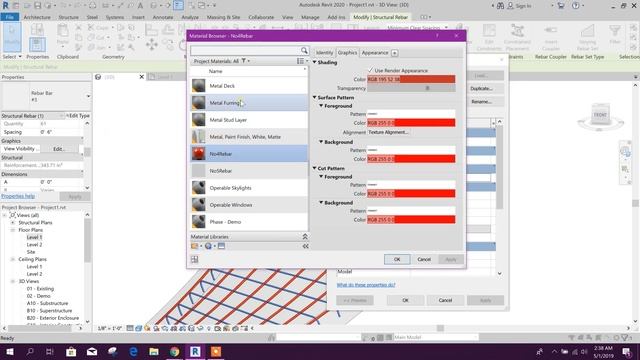This screenshot has width=640, height=360.
Task: Click the Material Browser help question mark
Action: tap(437, 36)
